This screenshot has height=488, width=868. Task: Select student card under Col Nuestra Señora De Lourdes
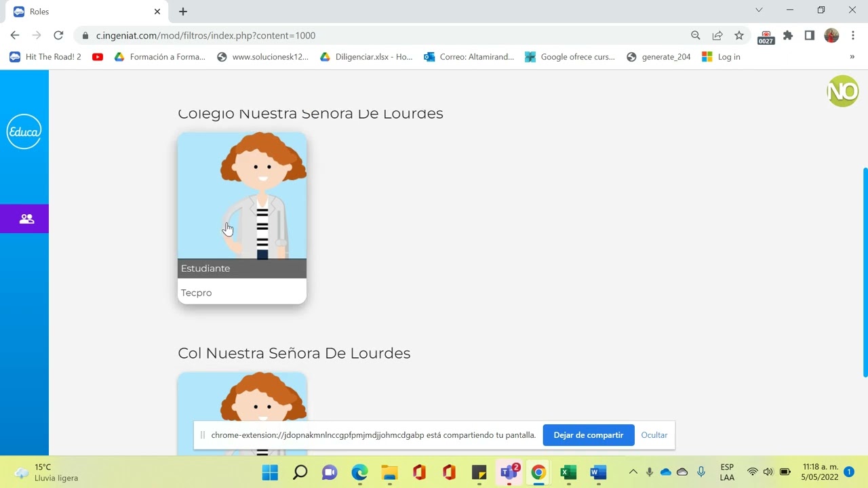(x=242, y=413)
